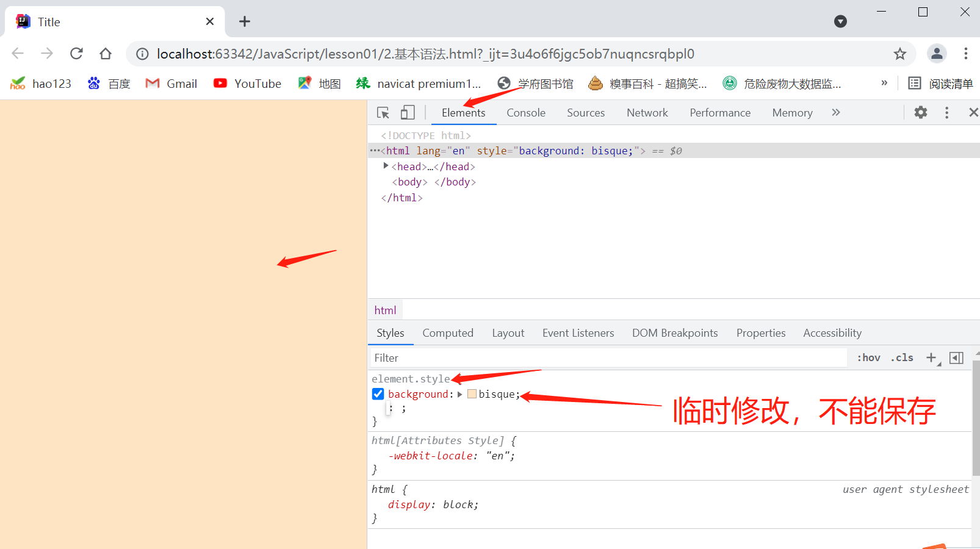Open a new browser tab
980x549 pixels.
pos(245,21)
